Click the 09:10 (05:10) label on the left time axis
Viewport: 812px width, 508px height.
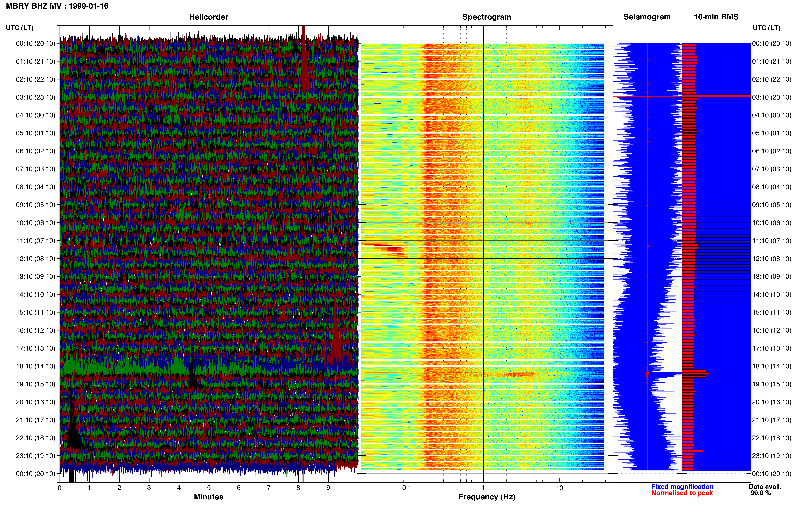(36, 205)
